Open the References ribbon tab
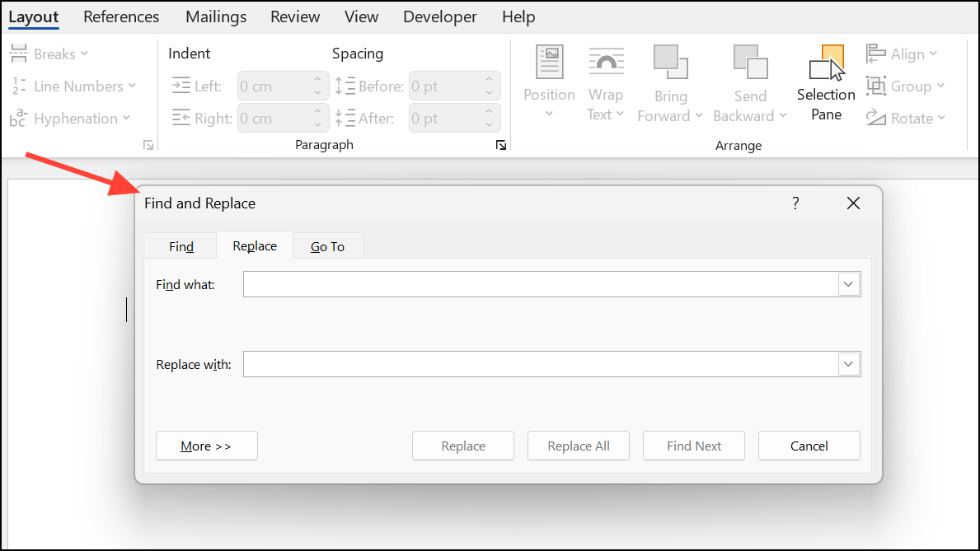The image size is (980, 551). (121, 16)
